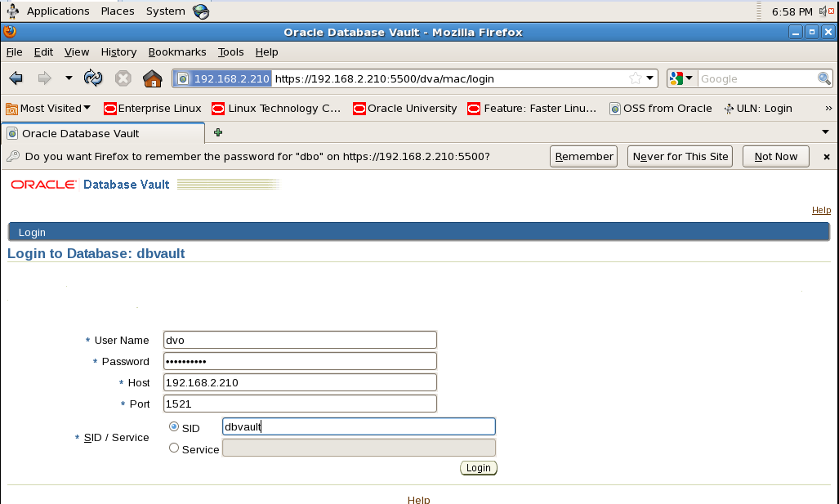
Task: Click the Port field
Action: tap(300, 404)
